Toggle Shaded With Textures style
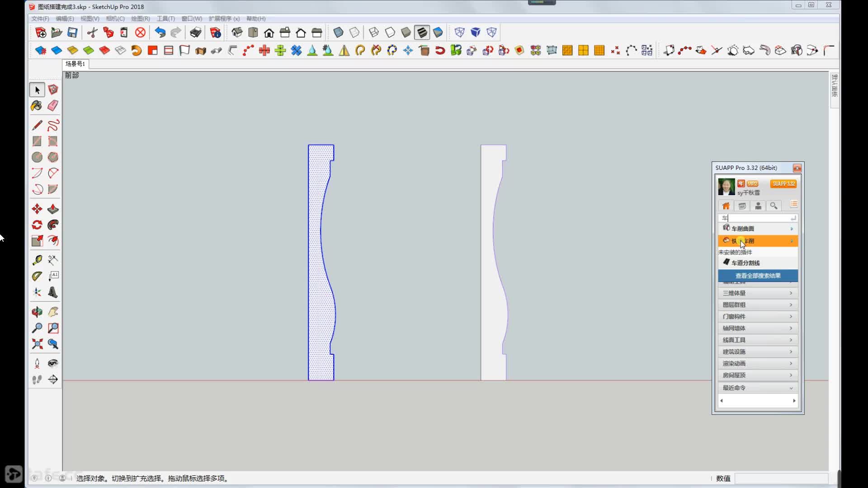868x488 pixels. tap(422, 33)
